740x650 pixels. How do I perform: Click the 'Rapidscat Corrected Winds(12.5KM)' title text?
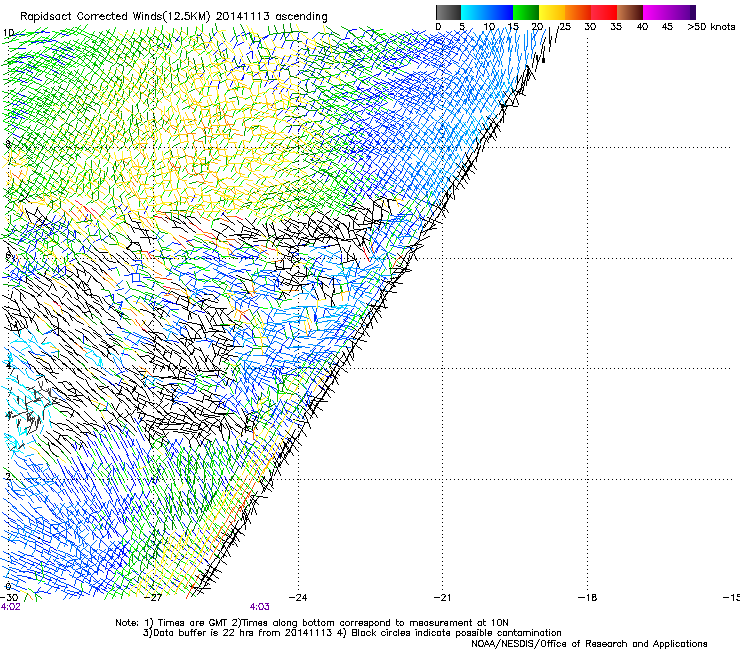click(115, 17)
